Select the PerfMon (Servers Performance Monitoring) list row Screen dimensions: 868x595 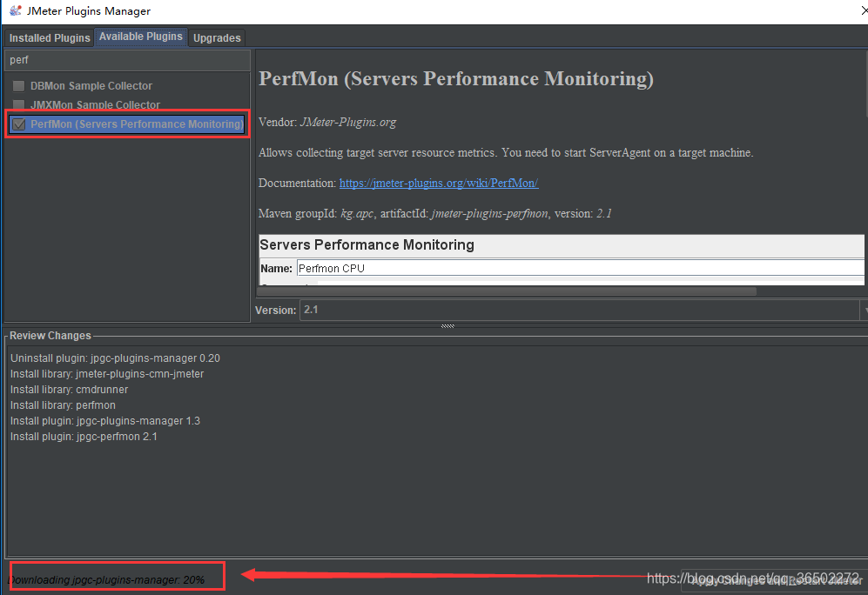point(127,124)
